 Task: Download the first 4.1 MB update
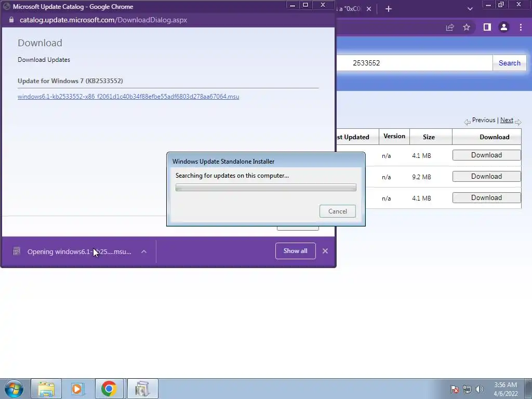coord(486,155)
